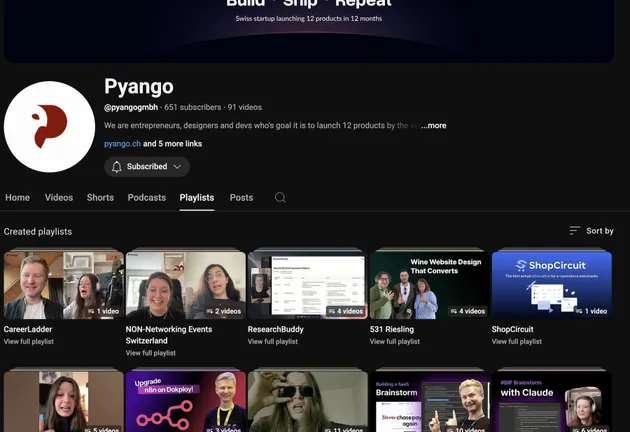Open the pyango.ch link
The height and width of the screenshot is (432, 630).
(x=122, y=144)
